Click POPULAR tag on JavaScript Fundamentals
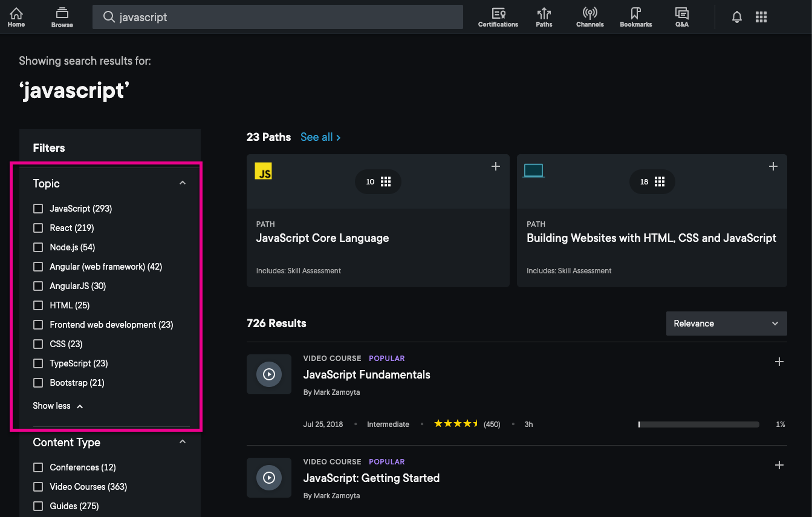Viewport: 812px width, 517px height. point(387,359)
